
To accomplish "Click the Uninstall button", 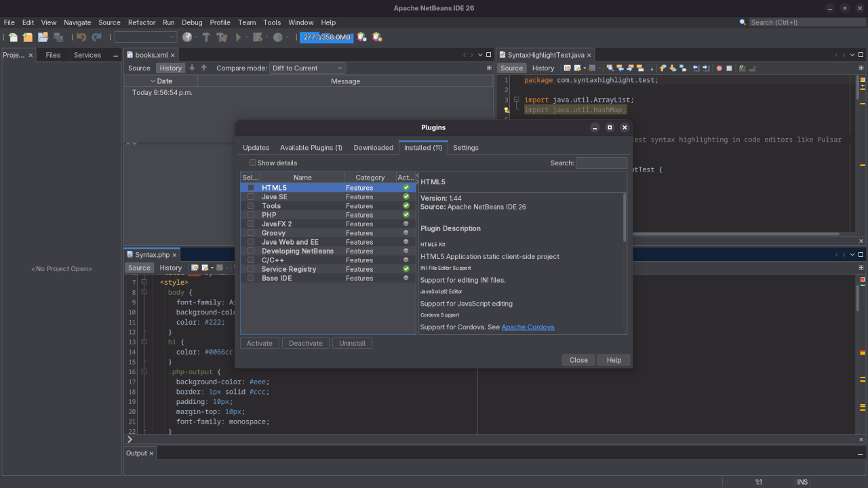I will pos(353,343).
